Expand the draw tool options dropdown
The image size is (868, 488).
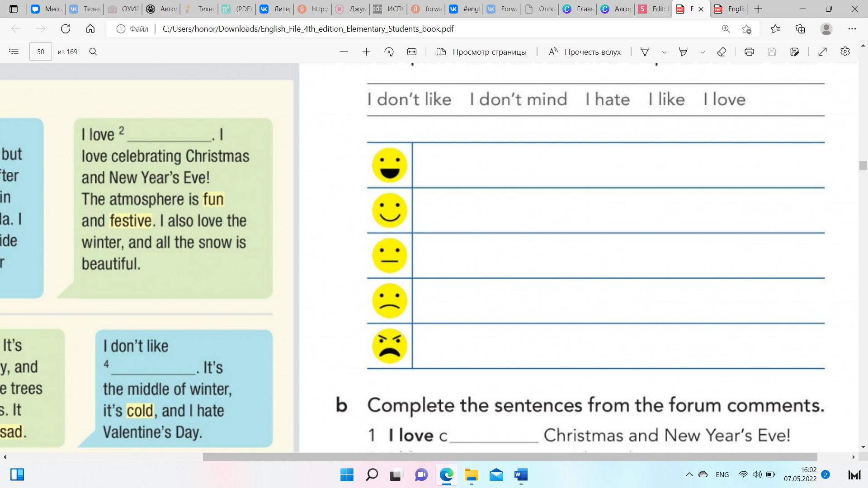pyautogui.click(x=664, y=52)
